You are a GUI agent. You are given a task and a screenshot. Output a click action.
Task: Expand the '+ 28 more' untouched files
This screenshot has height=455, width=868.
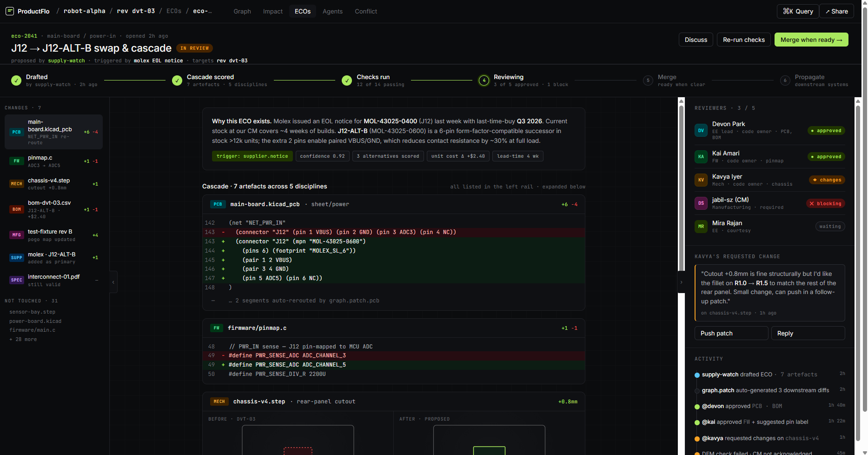pos(23,339)
